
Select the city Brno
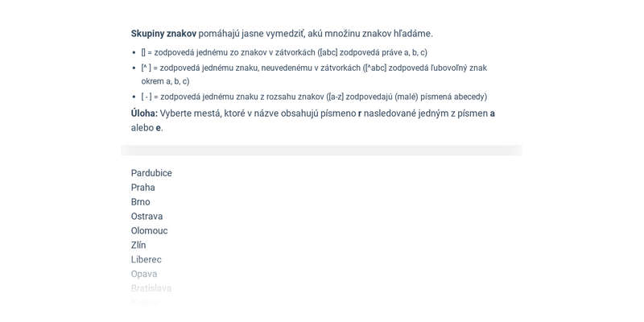click(140, 202)
